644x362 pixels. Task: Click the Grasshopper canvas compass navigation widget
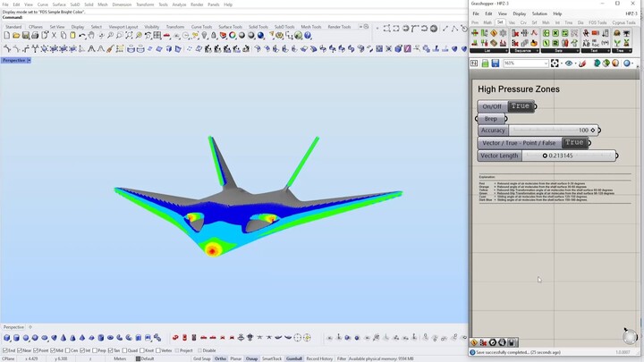630,337
